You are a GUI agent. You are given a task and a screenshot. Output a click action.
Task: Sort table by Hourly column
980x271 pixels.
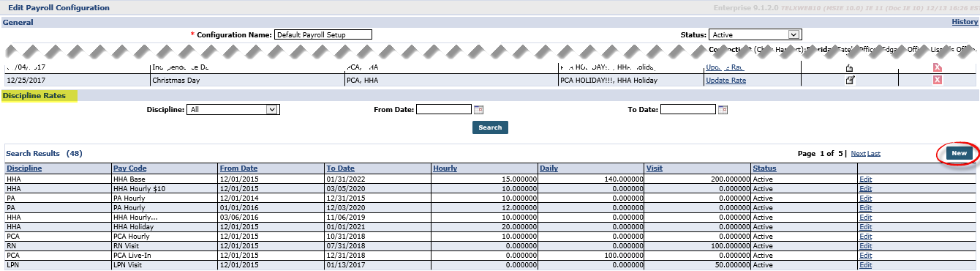point(445,168)
